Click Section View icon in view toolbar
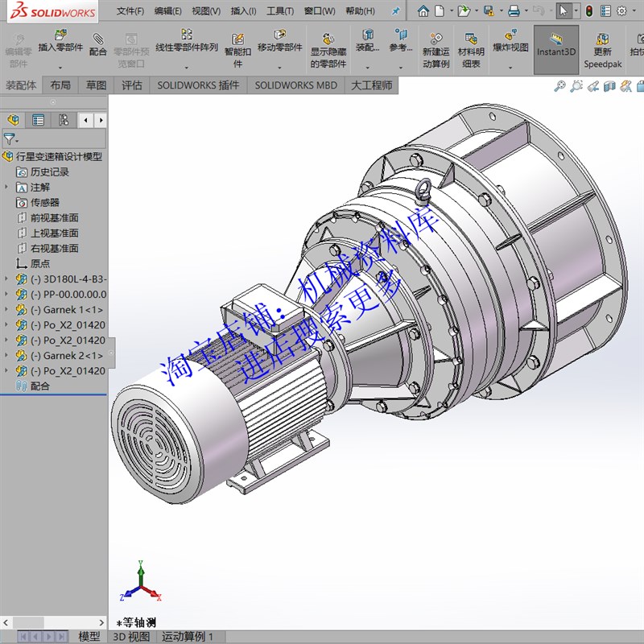Viewport: 644px width, 644px height. 609,86
